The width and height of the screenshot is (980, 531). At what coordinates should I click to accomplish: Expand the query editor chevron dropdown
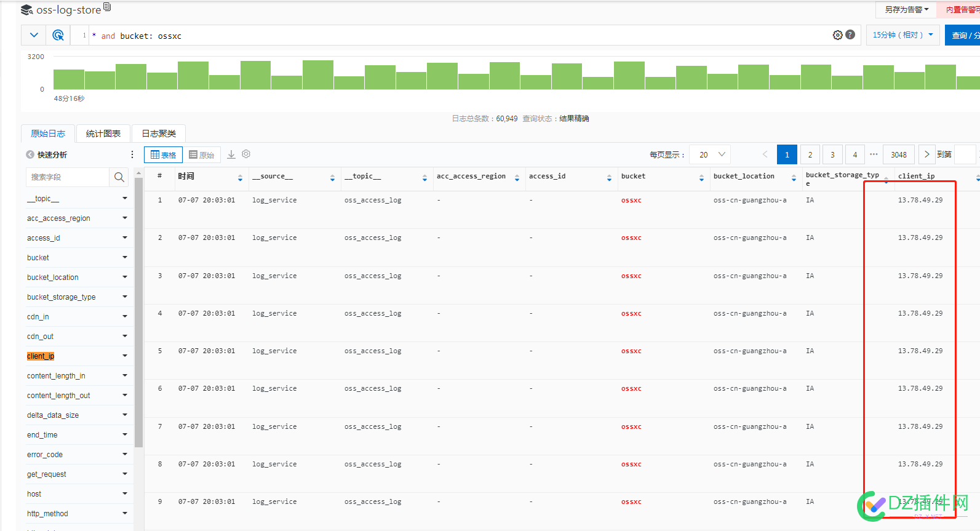tap(34, 35)
